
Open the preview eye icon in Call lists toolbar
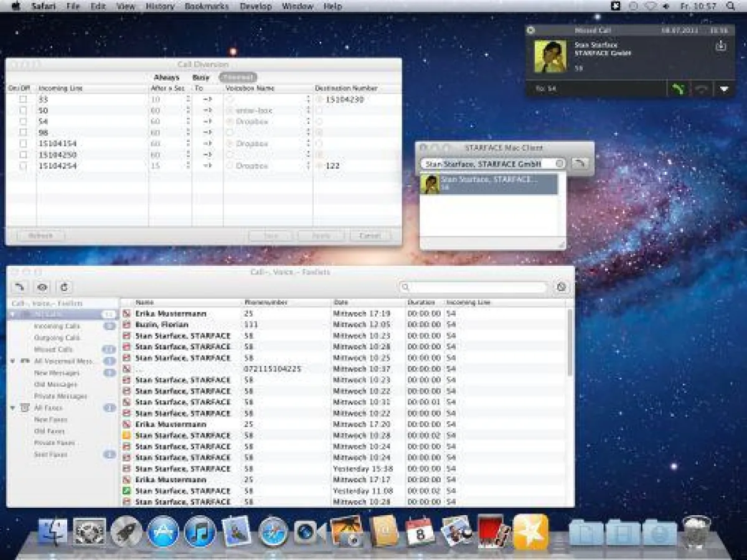coord(41,287)
